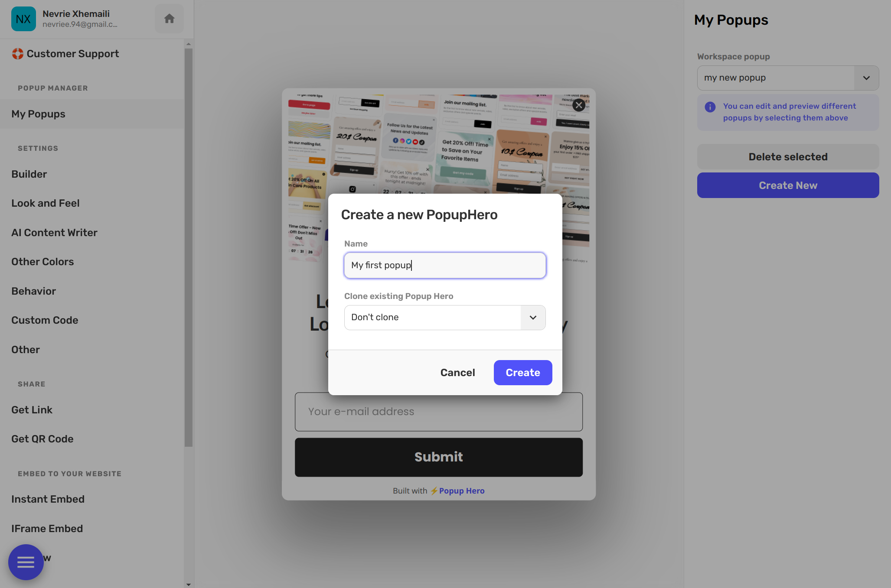This screenshot has height=588, width=891.
Task: Click the home icon in top navigation
Action: [x=170, y=18]
